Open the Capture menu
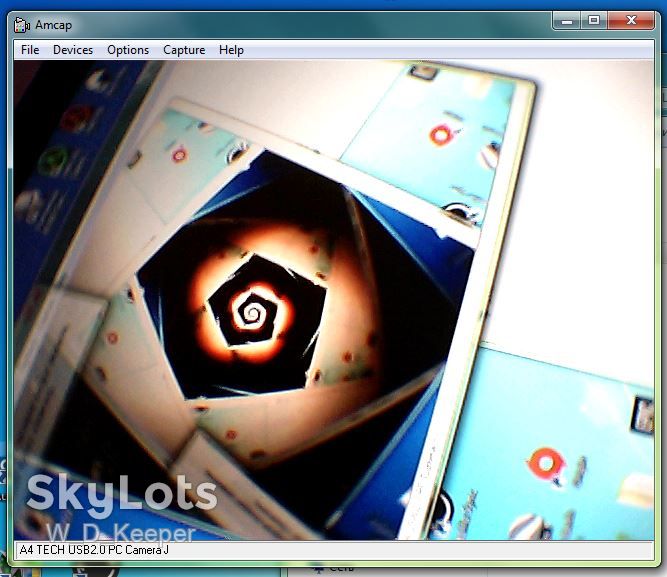667x577 pixels. pyautogui.click(x=184, y=50)
